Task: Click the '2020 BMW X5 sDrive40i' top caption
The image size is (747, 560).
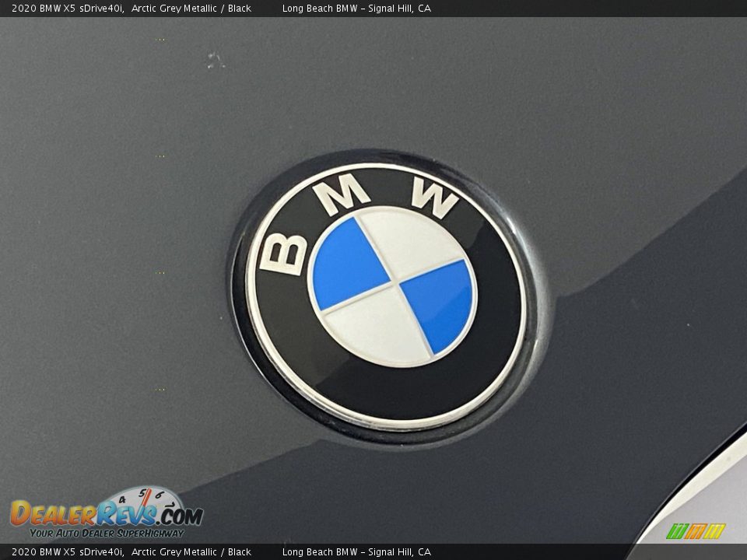Action: 68,8
